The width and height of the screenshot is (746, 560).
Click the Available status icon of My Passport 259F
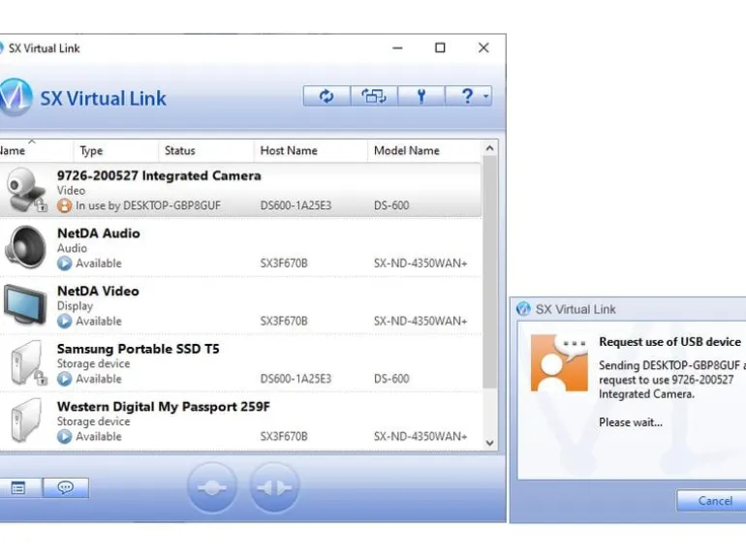(64, 436)
